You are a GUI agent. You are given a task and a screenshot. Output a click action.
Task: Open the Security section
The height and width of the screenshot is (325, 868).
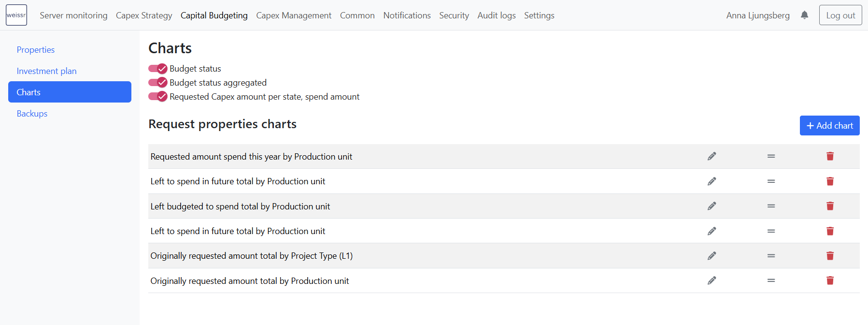click(x=454, y=15)
